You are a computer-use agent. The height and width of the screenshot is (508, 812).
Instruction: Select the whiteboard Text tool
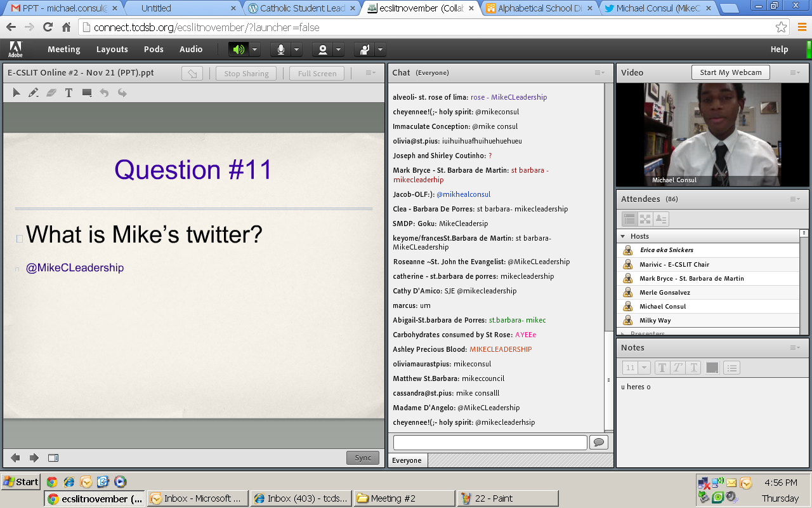[x=69, y=93]
